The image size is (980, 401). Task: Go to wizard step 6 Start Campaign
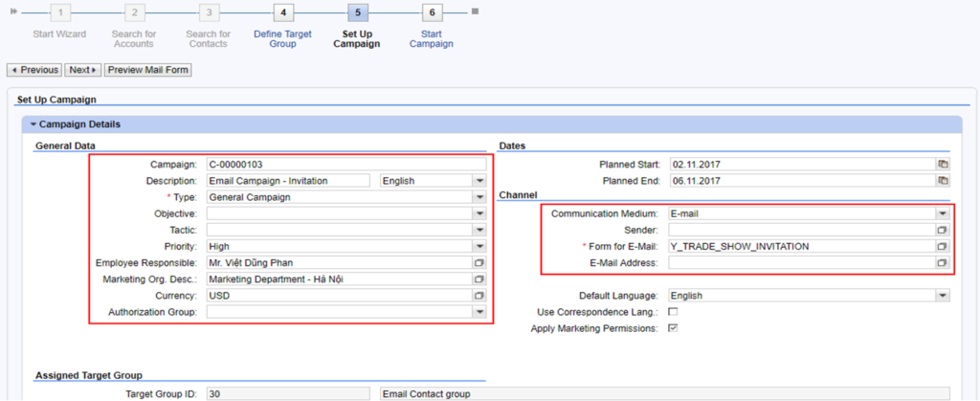(x=432, y=11)
